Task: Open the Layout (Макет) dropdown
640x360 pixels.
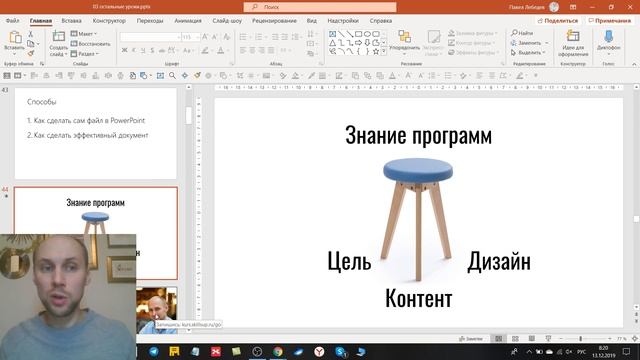Action: click(84, 33)
